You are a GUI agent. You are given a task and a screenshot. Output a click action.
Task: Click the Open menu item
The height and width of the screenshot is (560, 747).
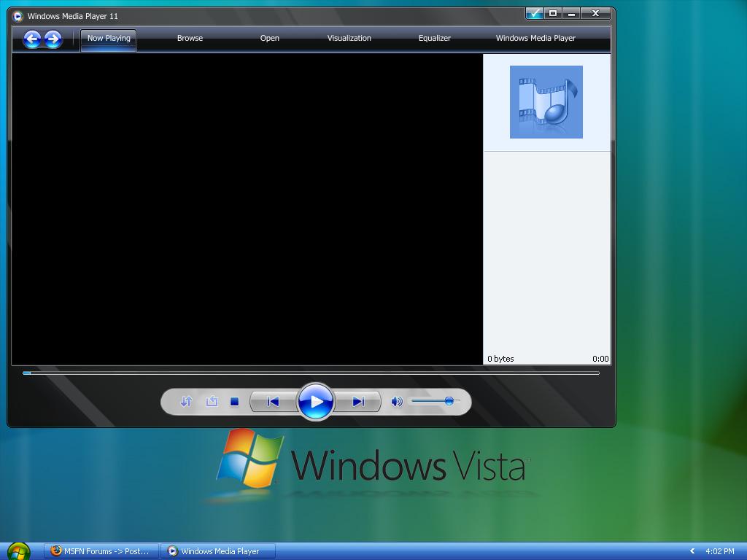pyautogui.click(x=270, y=39)
